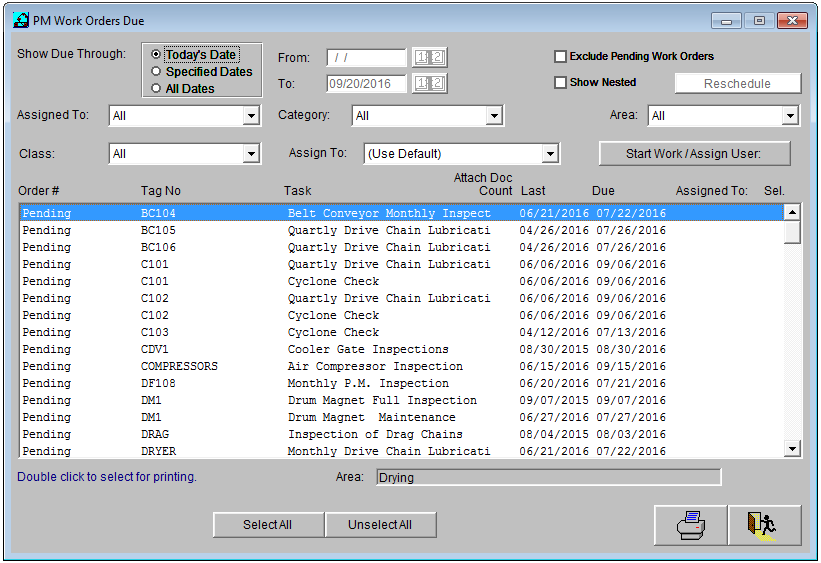Open the calendar picker beside From date
Screen dimensions: 821x563
click(429, 57)
